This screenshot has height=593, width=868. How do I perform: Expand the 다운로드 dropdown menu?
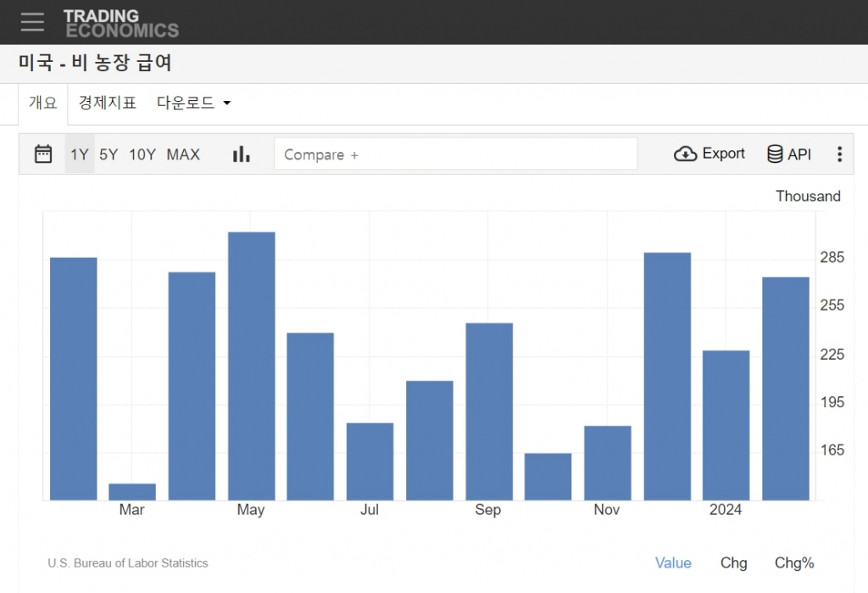[194, 103]
